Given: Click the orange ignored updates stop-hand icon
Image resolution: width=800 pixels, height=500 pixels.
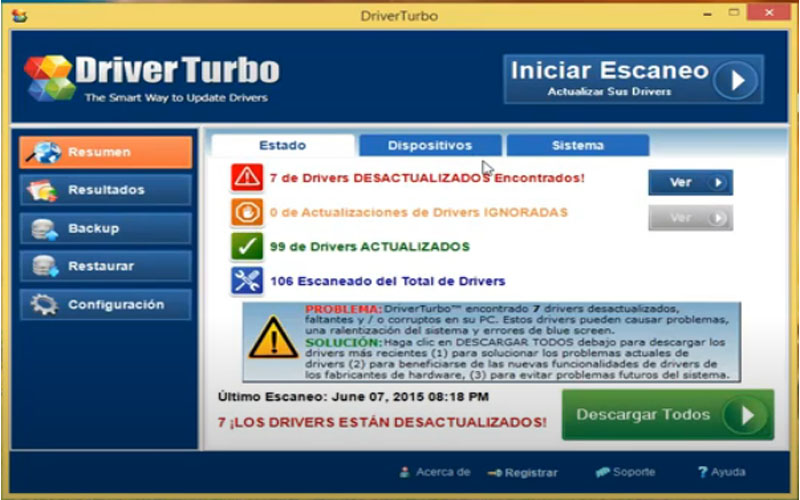Looking at the screenshot, I should coord(247,212).
